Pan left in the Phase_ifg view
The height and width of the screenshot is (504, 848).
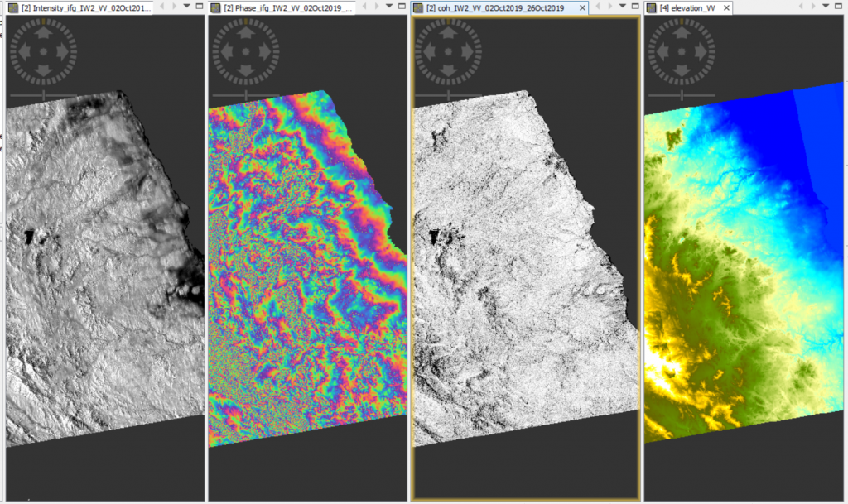227,52
